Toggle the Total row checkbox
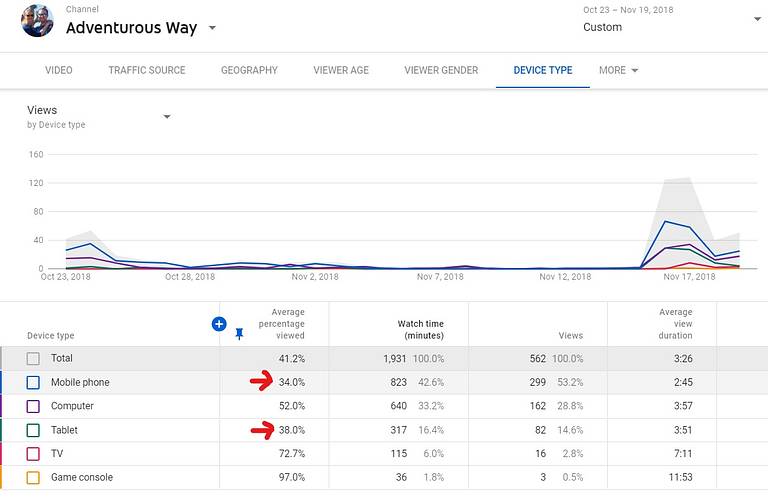 pyautogui.click(x=33, y=358)
